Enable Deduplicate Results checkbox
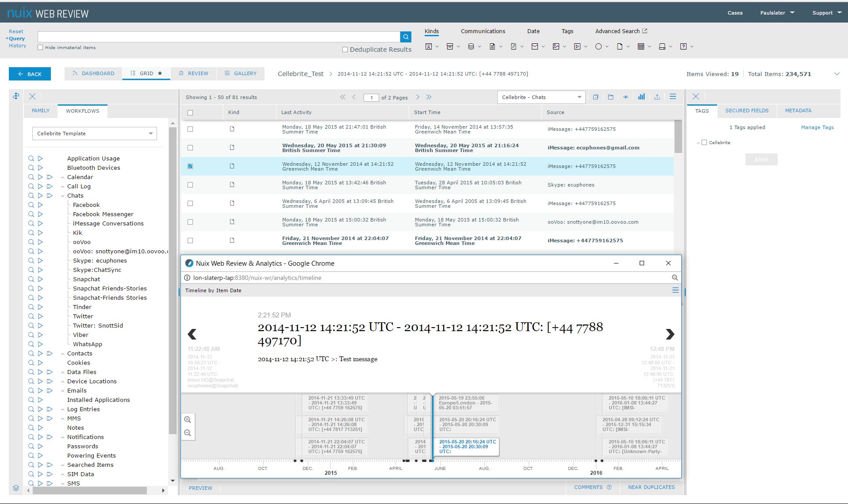 tap(345, 50)
